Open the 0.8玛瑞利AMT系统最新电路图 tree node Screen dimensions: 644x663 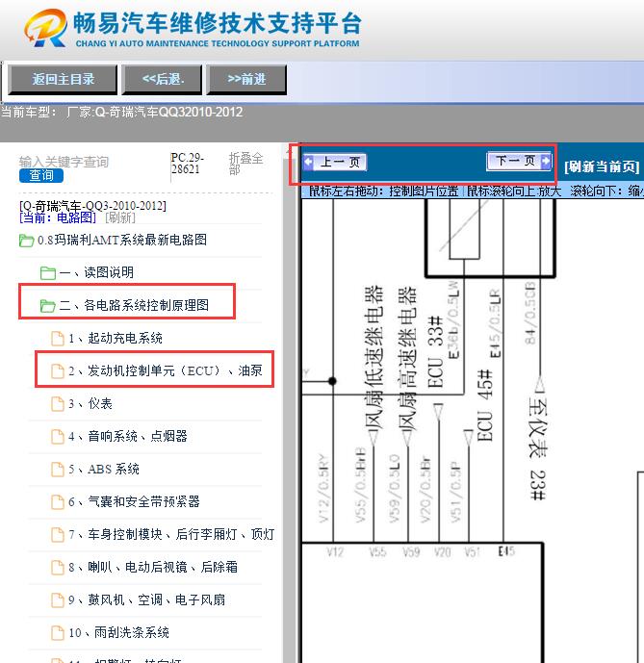(x=122, y=241)
